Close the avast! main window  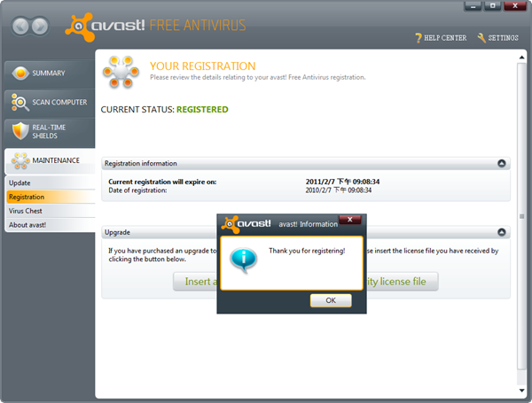[515, 6]
